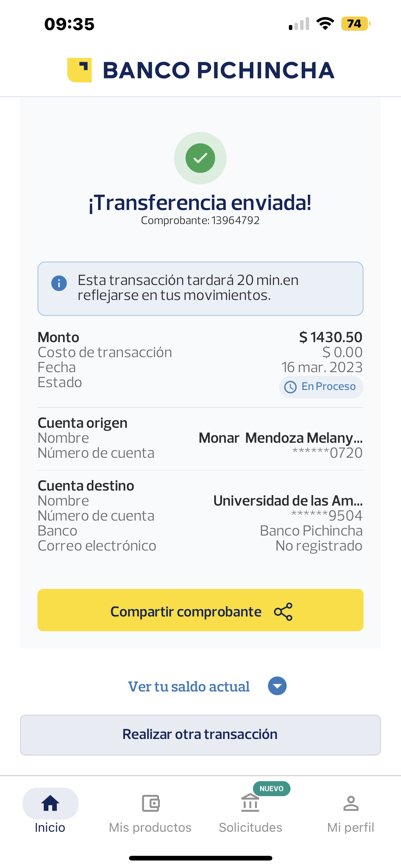Click the Banco Pichincha yellow logo
The image size is (401, 868).
click(79, 70)
